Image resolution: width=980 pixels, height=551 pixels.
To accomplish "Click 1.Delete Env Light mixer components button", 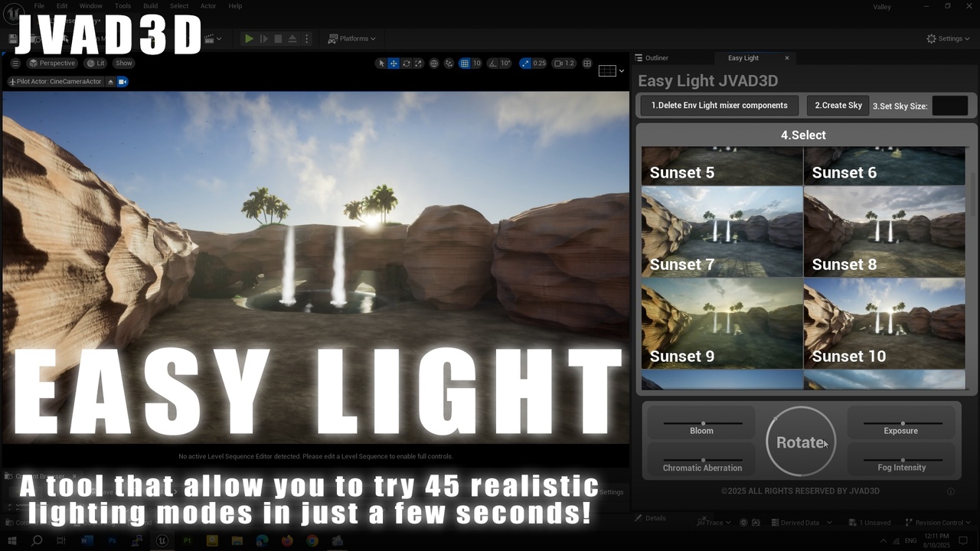I will (x=719, y=106).
